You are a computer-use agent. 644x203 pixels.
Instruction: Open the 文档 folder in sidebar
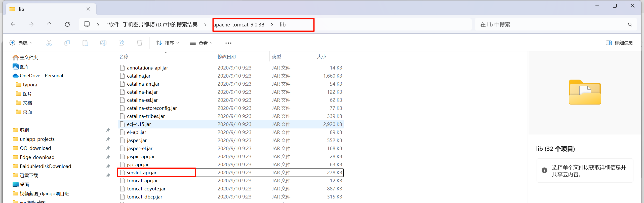pos(24,103)
